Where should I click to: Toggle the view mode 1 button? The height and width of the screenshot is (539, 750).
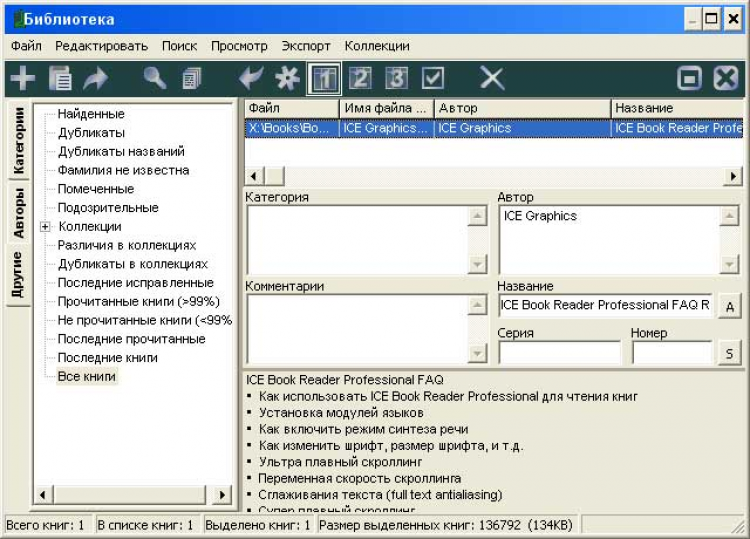pyautogui.click(x=324, y=78)
